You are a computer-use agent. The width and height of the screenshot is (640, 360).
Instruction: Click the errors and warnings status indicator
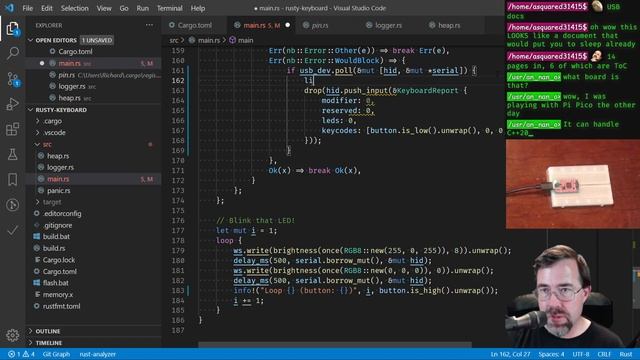22,354
